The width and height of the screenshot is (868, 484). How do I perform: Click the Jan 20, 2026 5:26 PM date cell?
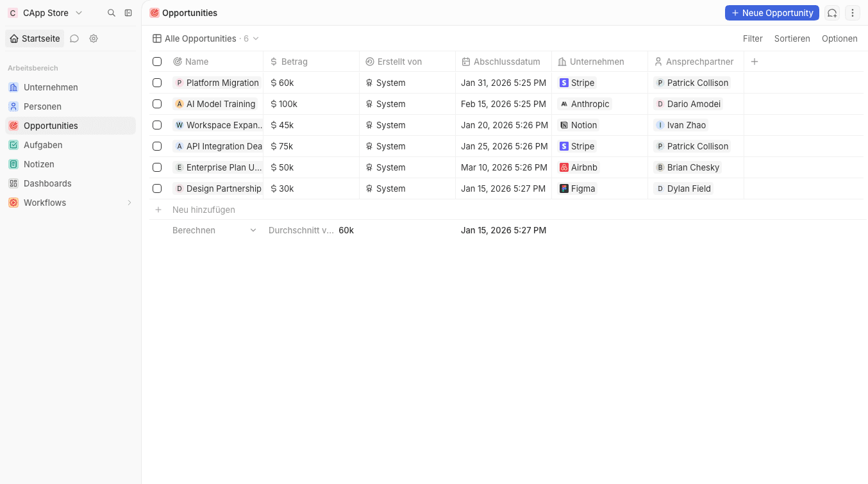504,125
